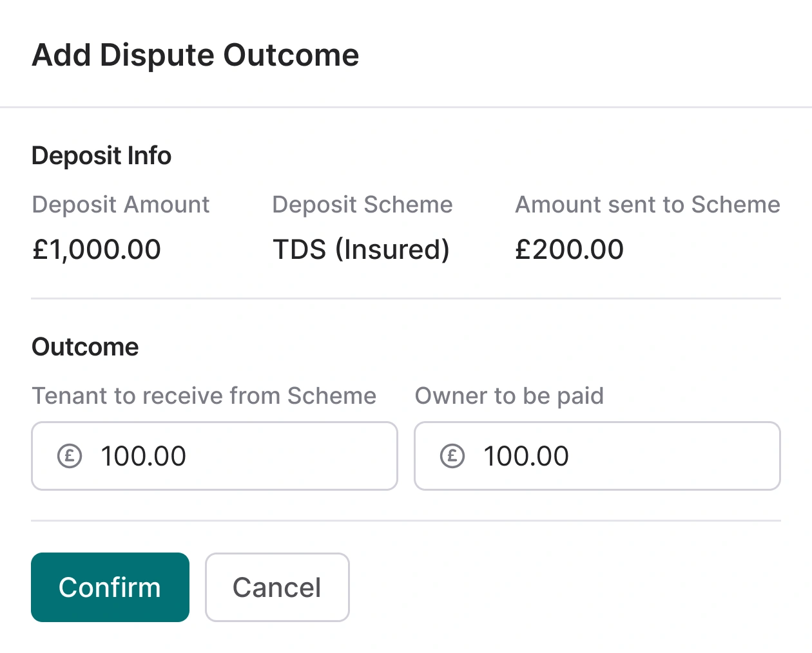Screen dimensions: 812x653
Task: Click the 100.00 value in the owner field
Action: point(526,456)
